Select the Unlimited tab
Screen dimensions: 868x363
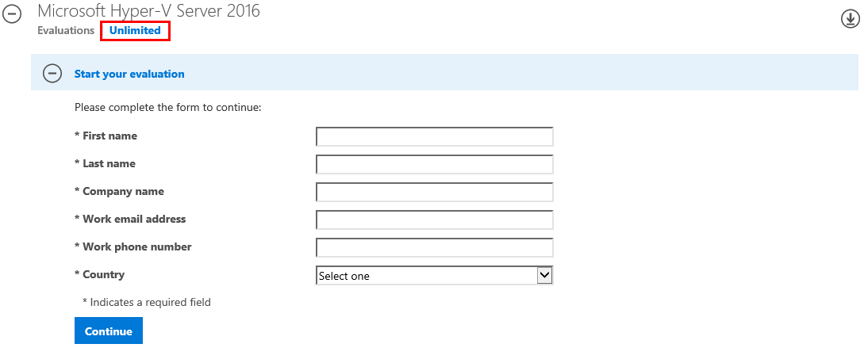[x=135, y=30]
